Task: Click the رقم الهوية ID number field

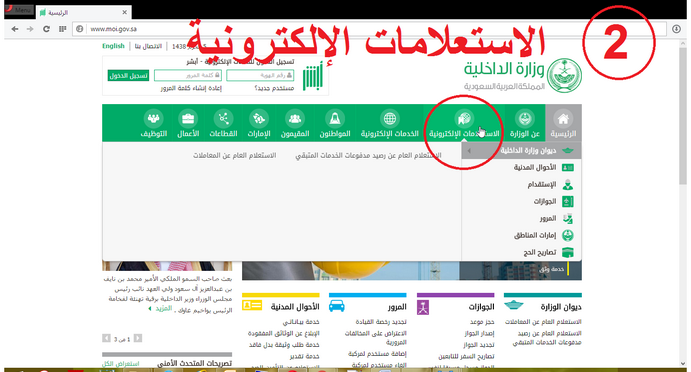Action: click(x=260, y=75)
